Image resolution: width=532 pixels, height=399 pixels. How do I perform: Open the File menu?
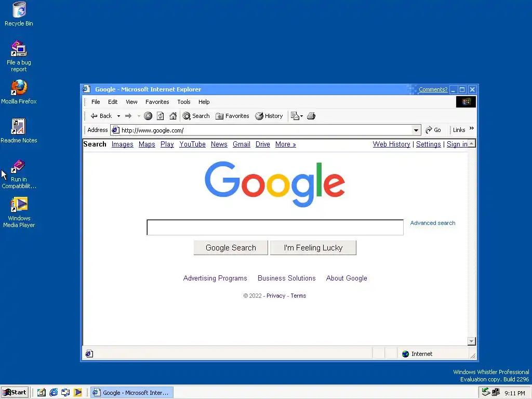coord(96,102)
